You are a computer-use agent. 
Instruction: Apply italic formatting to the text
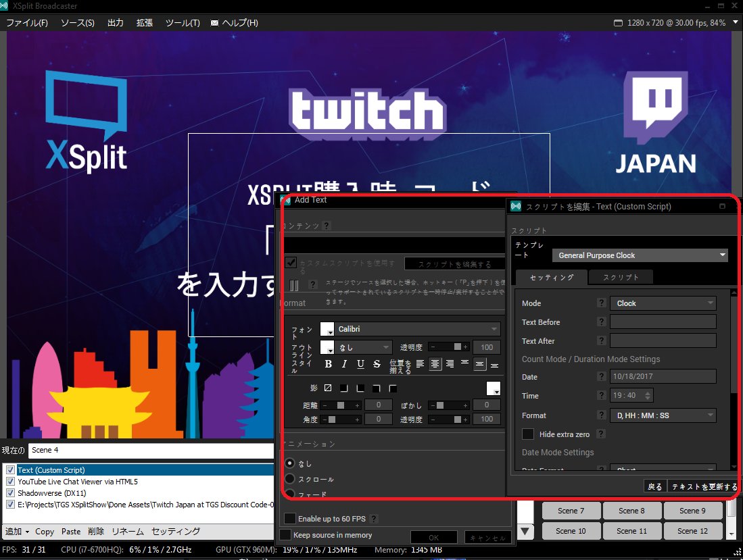(x=345, y=364)
